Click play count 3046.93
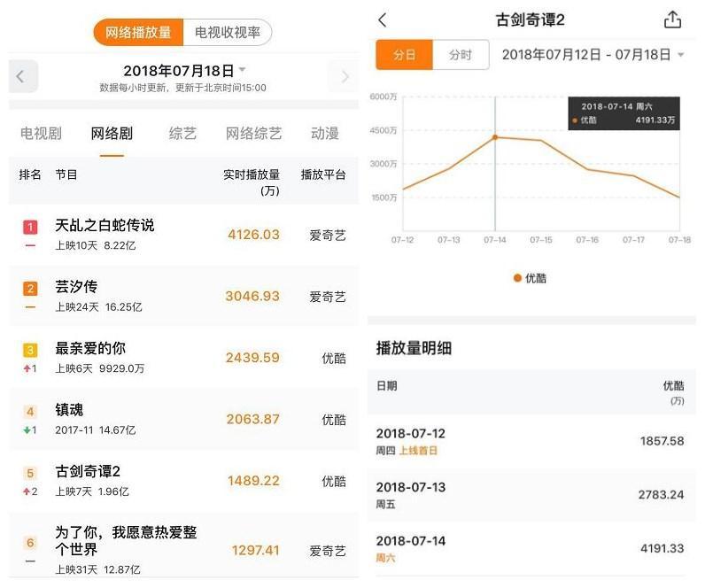Screen dimensions: 705x588 252,297
